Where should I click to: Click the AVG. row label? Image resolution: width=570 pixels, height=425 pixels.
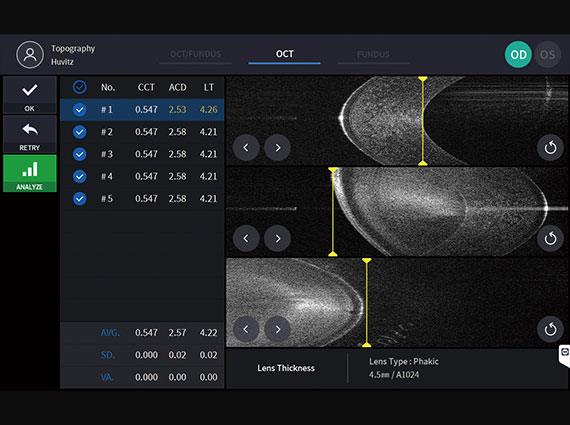(110, 333)
